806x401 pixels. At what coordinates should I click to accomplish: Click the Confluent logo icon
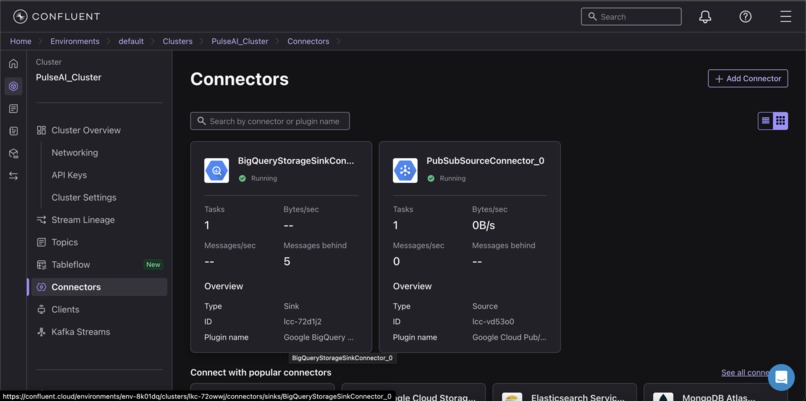coord(20,16)
